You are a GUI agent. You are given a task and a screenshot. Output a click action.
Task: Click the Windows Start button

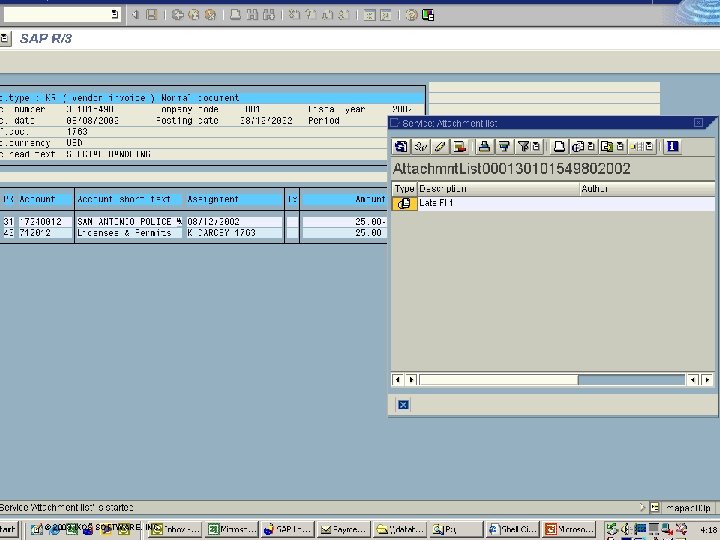point(8,529)
